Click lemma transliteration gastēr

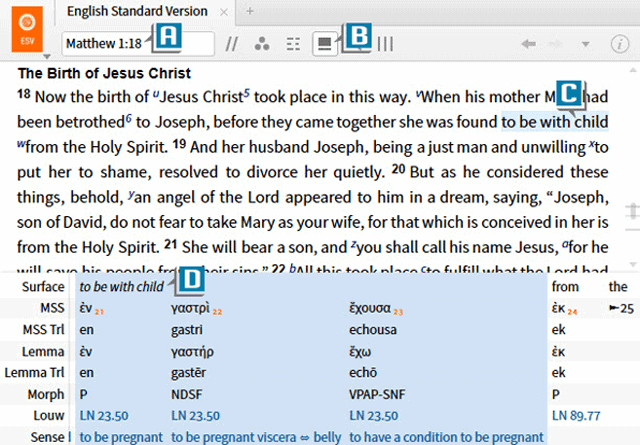(x=189, y=373)
